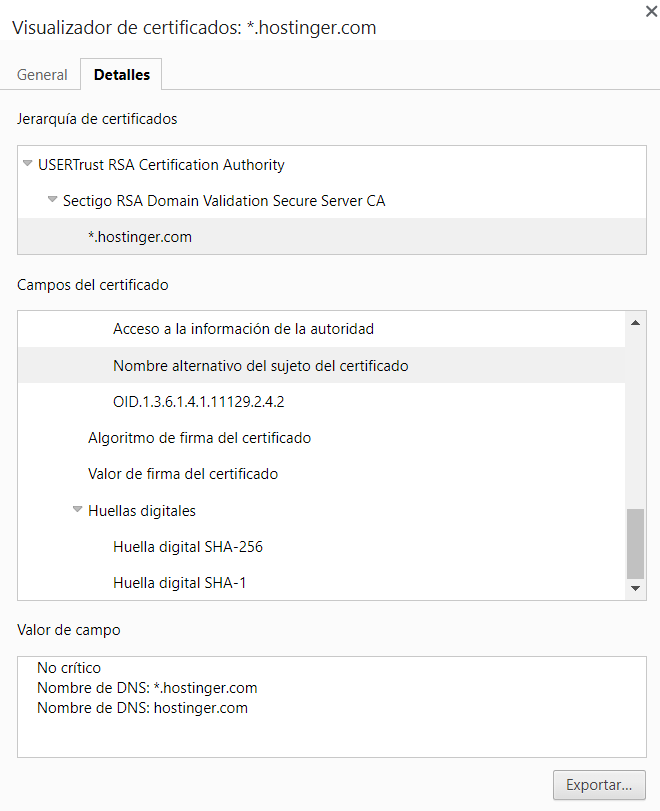This screenshot has width=660, height=811.
Task: Select USERTrust RSA Certification Authority certificate
Action: [x=161, y=165]
